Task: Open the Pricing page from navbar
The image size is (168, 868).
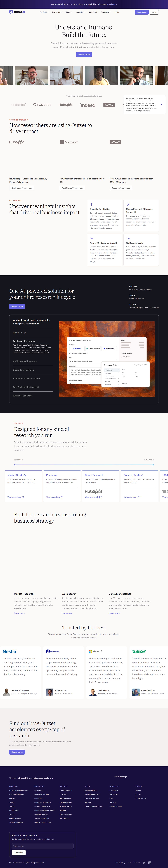Action: [x=117, y=12]
